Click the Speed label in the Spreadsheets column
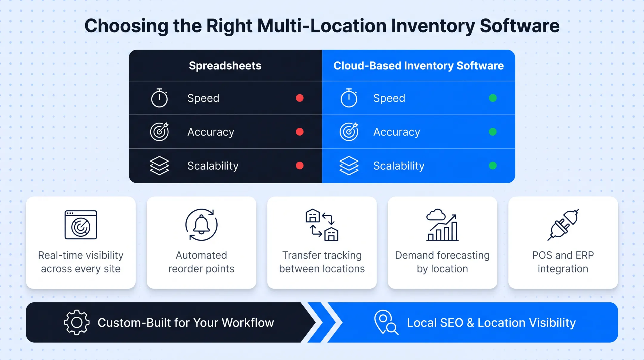This screenshot has height=360, width=644. click(x=203, y=98)
